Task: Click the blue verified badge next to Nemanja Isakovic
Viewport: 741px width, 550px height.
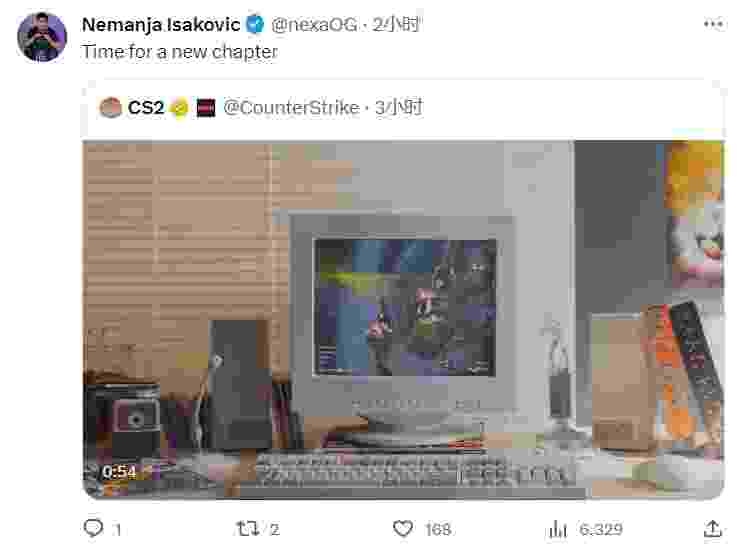Action: pyautogui.click(x=256, y=24)
